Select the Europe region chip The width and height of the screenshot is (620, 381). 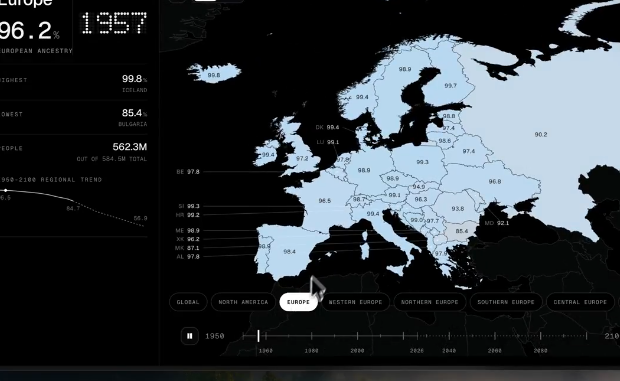(298, 302)
